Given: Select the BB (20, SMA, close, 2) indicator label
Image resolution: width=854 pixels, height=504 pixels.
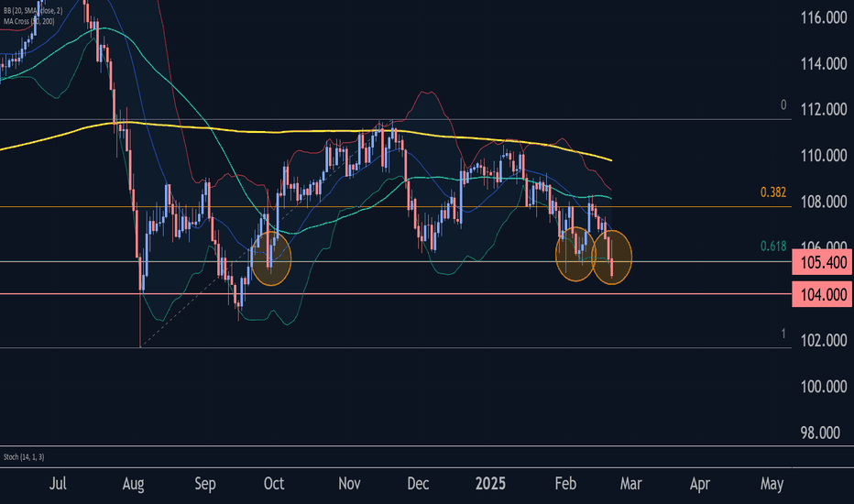Looking at the screenshot, I should pos(33,11).
